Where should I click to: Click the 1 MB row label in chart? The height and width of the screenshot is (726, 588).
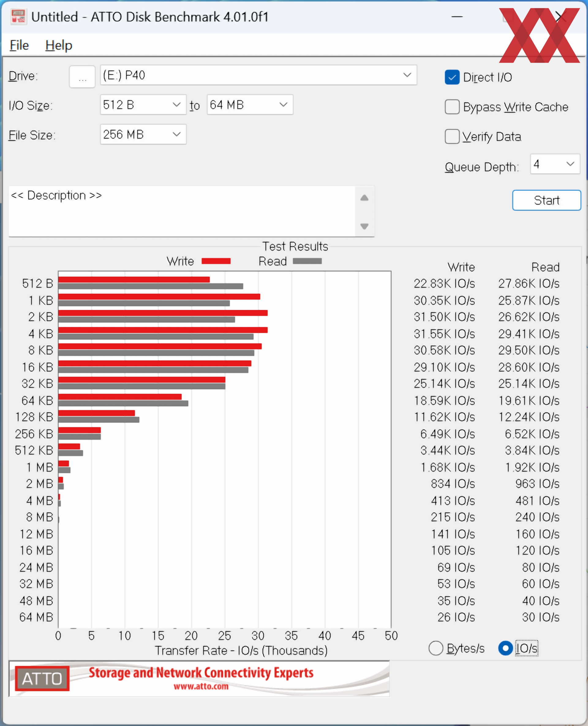pos(40,467)
